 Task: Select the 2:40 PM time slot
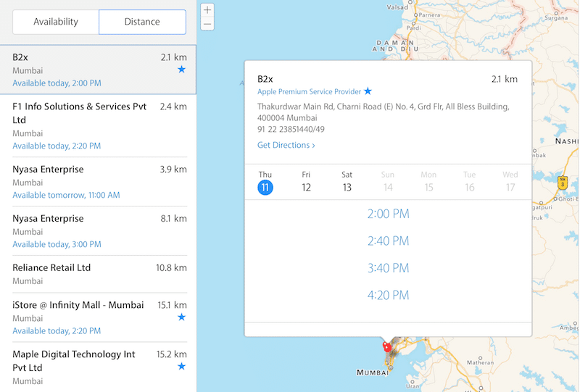tap(388, 241)
